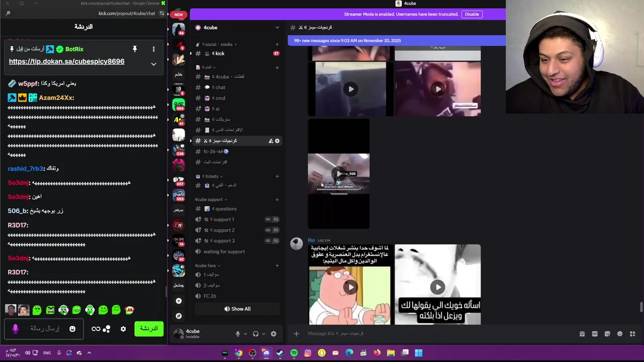Open the apps icon in Discord message bar
644x362 pixels.
[632, 333]
